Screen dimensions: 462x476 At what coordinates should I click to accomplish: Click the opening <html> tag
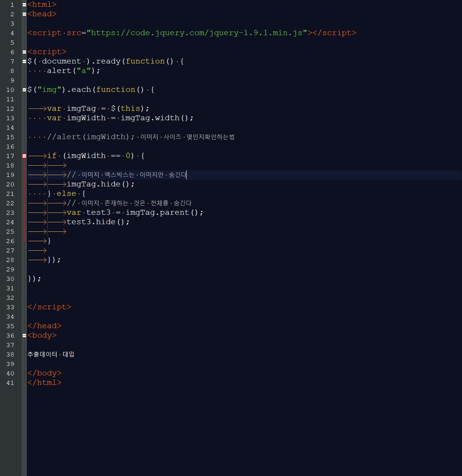[42, 5]
